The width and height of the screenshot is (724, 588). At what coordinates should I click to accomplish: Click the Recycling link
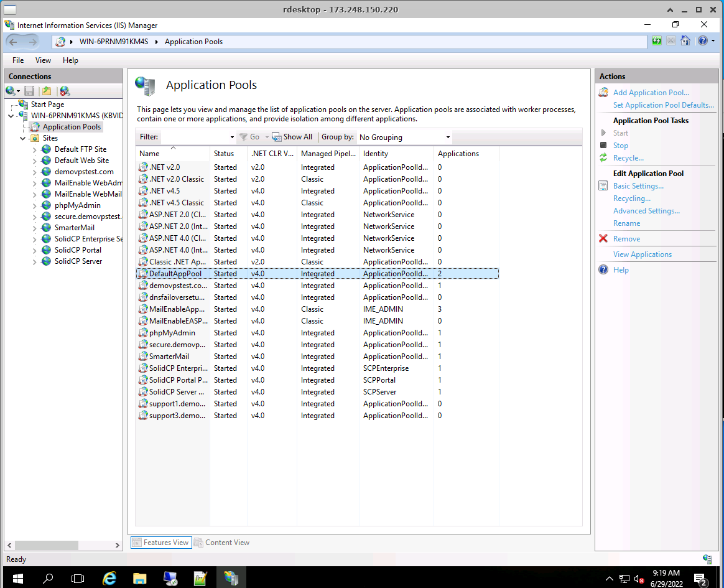pos(632,198)
